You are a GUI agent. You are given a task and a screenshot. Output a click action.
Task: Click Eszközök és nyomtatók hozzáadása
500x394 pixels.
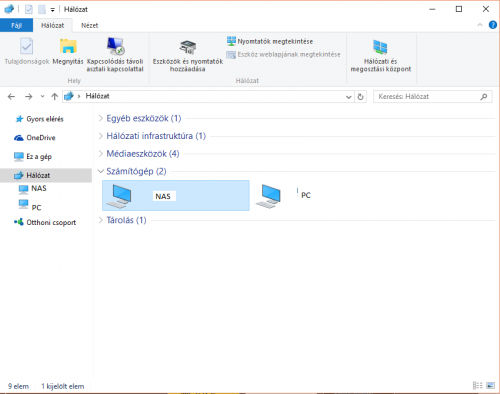(x=188, y=55)
